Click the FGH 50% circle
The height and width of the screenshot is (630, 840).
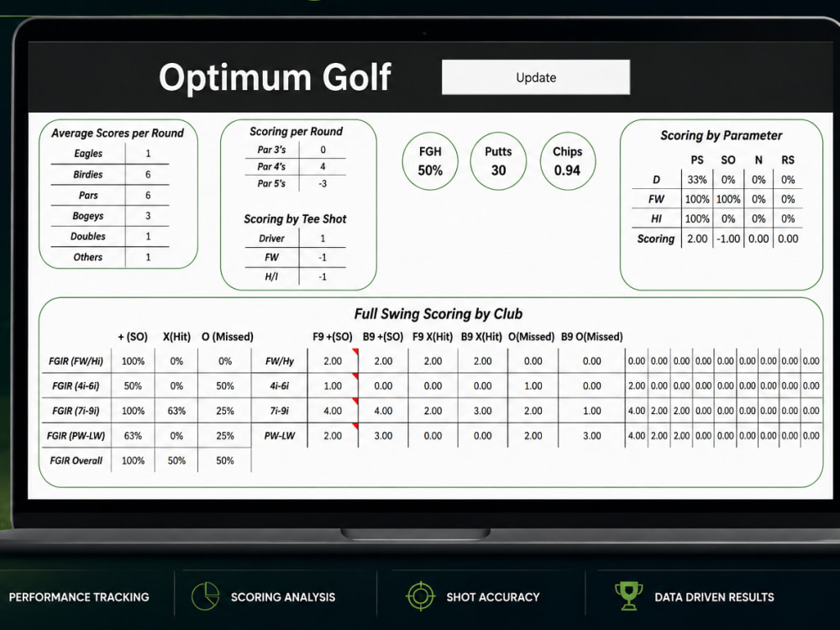point(430,161)
